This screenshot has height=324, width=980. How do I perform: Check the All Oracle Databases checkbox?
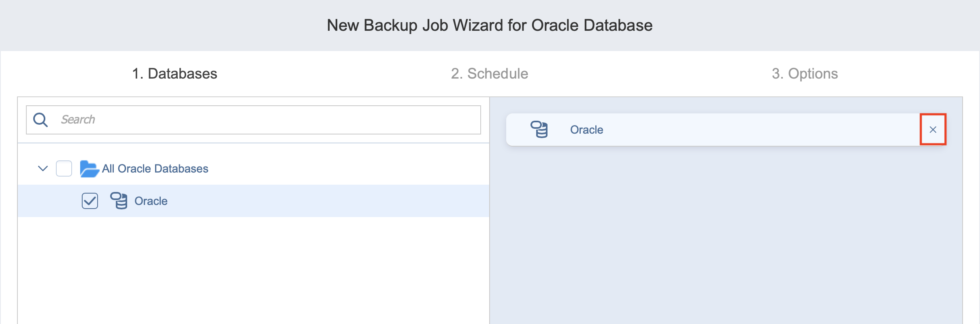pos(64,168)
